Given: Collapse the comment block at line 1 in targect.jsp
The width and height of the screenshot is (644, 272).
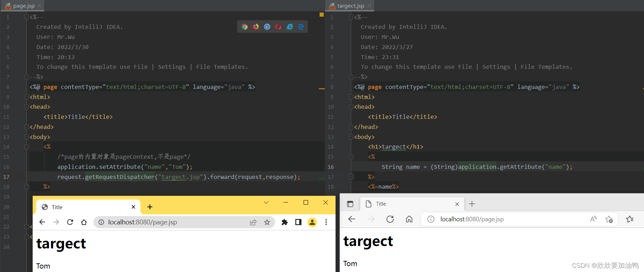Looking at the screenshot, I should point(351,17).
